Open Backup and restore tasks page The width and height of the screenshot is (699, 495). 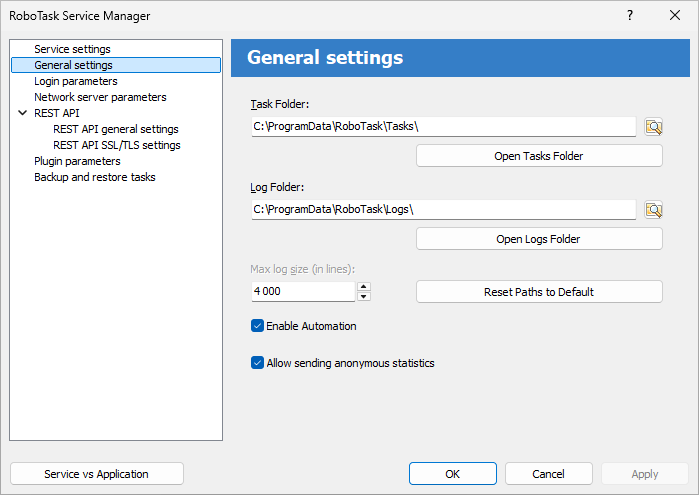pyautogui.click(x=95, y=177)
